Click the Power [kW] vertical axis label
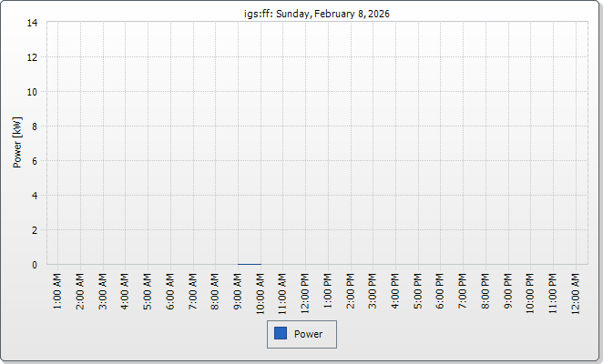The height and width of the screenshot is (364, 603). 17,144
